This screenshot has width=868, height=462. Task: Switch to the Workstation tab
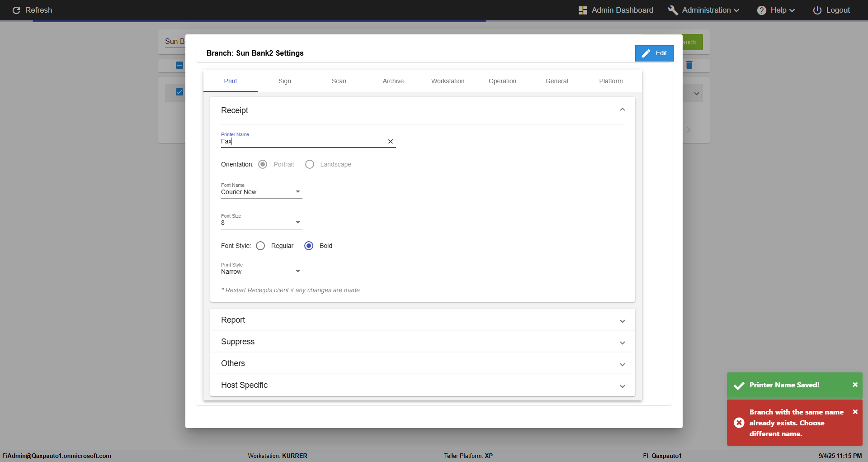point(448,81)
